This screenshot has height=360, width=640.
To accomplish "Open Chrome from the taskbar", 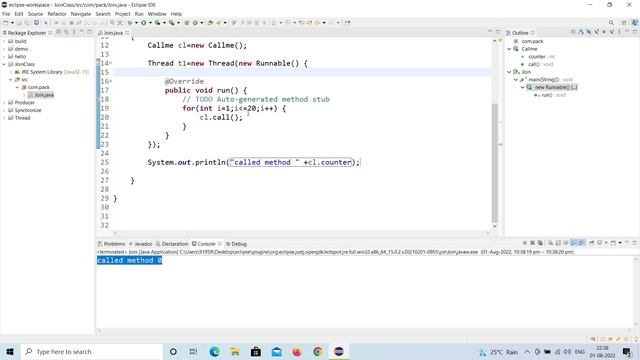I will 318,351.
